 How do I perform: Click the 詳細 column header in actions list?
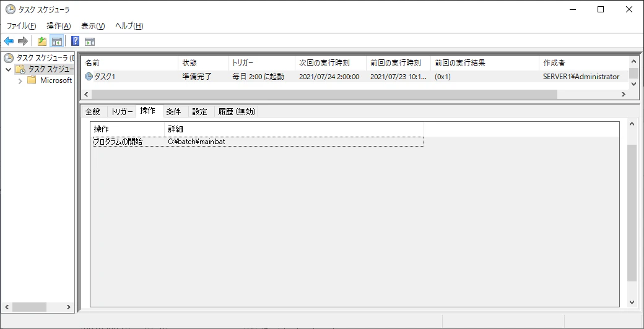(294, 129)
